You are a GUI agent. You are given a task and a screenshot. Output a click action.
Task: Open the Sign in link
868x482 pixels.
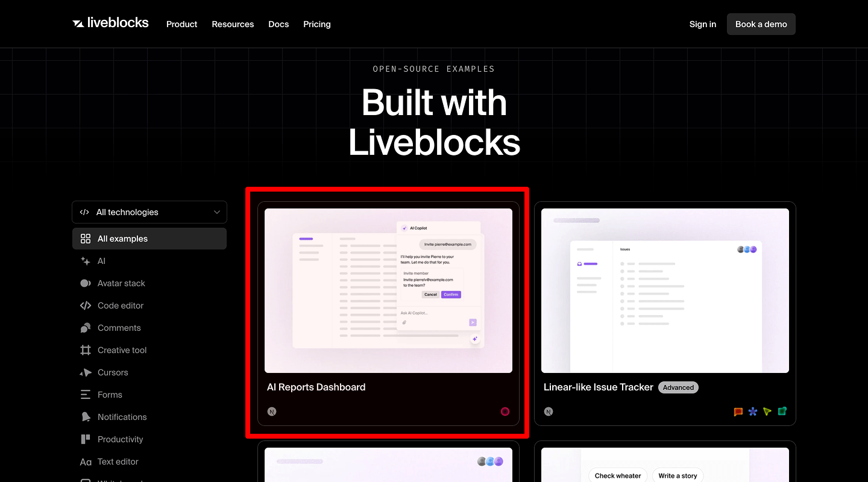point(702,24)
